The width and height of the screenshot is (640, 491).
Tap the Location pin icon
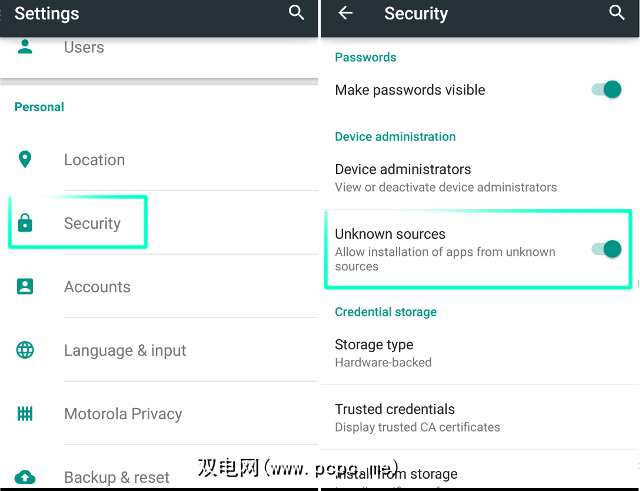pos(25,160)
